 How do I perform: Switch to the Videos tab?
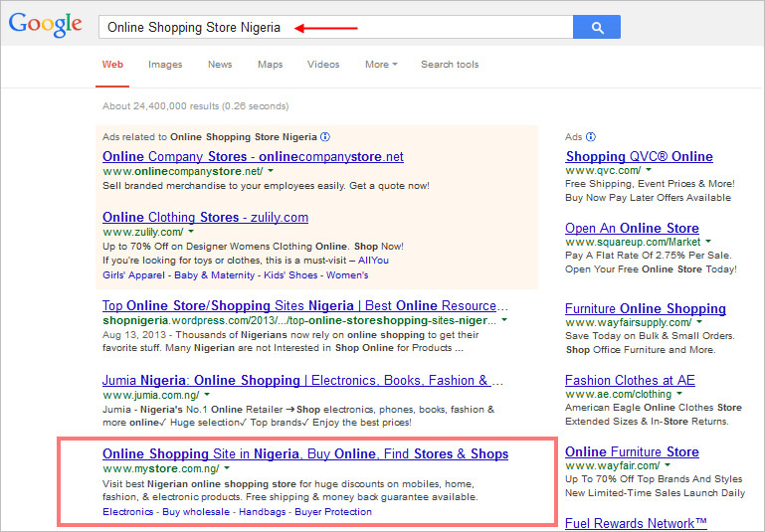[323, 65]
